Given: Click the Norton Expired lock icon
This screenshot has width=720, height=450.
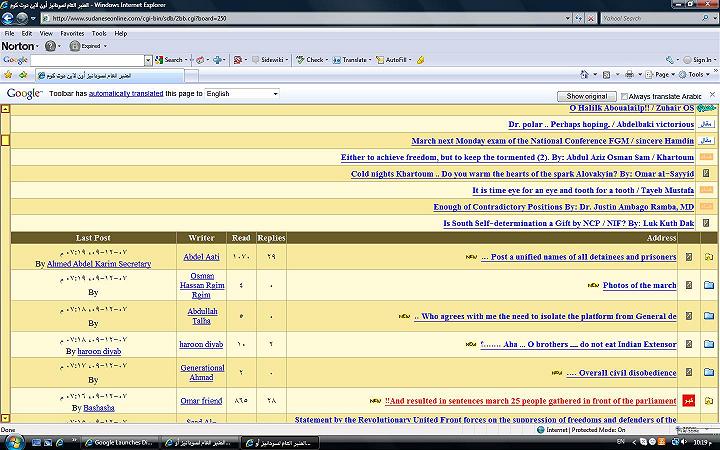Looking at the screenshot, I should tap(74, 46).
